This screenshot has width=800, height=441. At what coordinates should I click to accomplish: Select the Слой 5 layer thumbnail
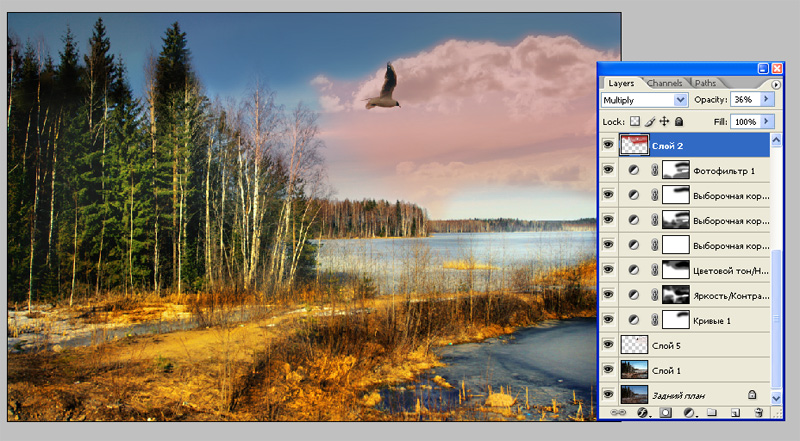click(634, 345)
